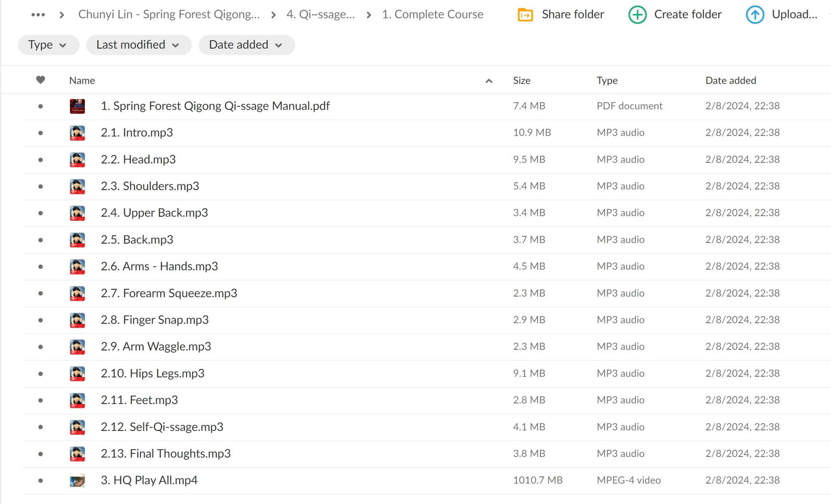The width and height of the screenshot is (831, 504).
Task: Click the 2.4. Upper Back.mp3 file icon
Action: pos(77,213)
